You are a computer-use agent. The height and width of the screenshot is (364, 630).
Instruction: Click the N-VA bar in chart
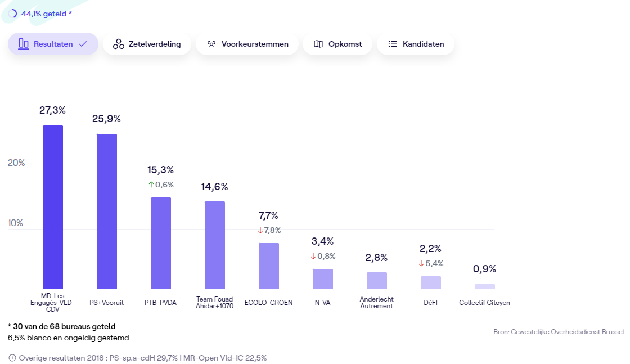(x=323, y=279)
